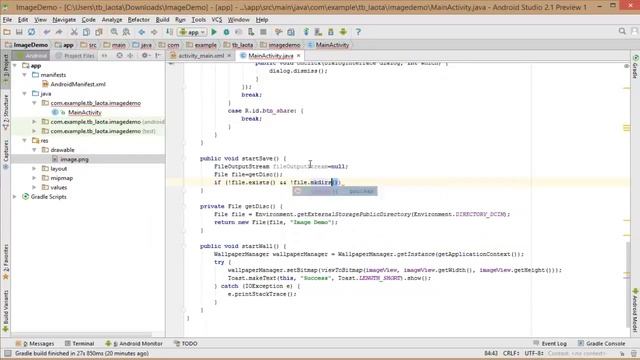Click the Stop square toolbar icon
The image size is (640, 360).
click(263, 32)
